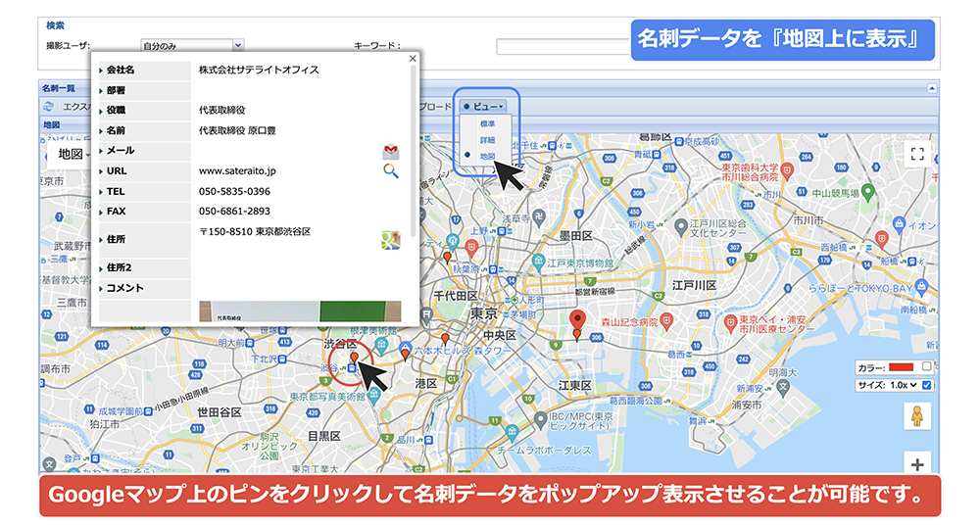Click the orange pin next to 渋谷 station

pos(354,358)
